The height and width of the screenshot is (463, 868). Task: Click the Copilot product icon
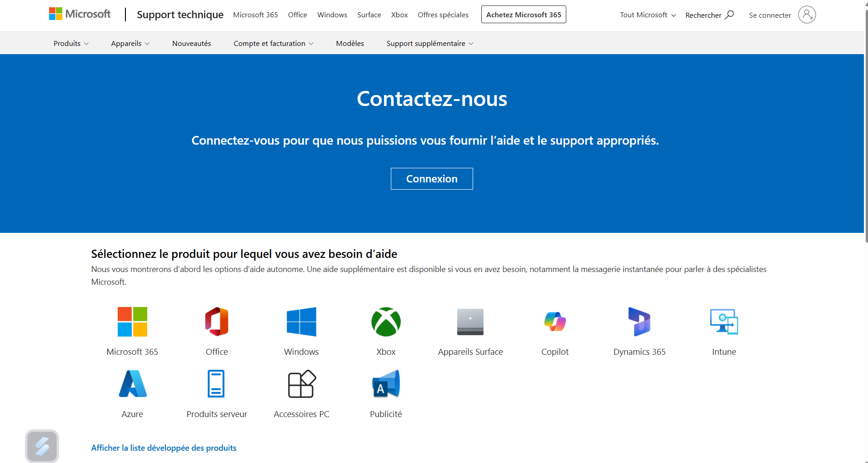(555, 322)
